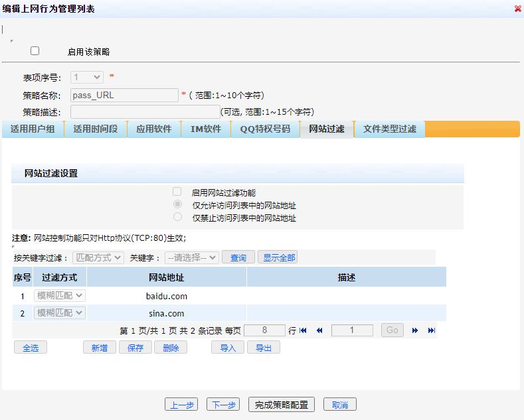
Task: Go to first page icon
Action: (x=303, y=330)
